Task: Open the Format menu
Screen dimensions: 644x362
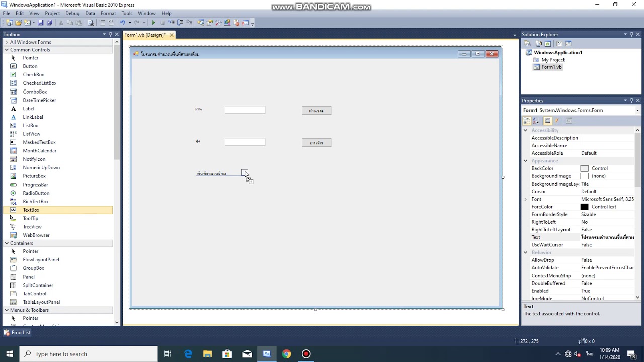Action: click(x=108, y=13)
